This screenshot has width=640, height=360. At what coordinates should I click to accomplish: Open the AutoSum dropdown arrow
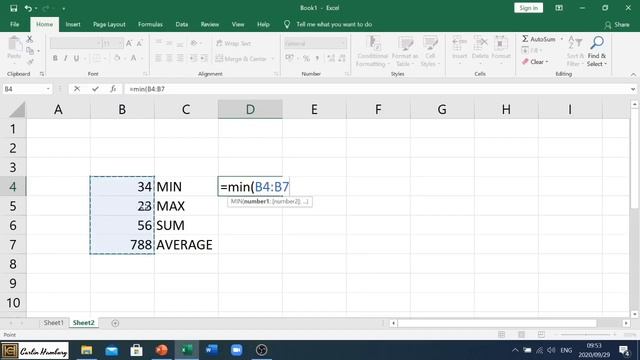562,39
